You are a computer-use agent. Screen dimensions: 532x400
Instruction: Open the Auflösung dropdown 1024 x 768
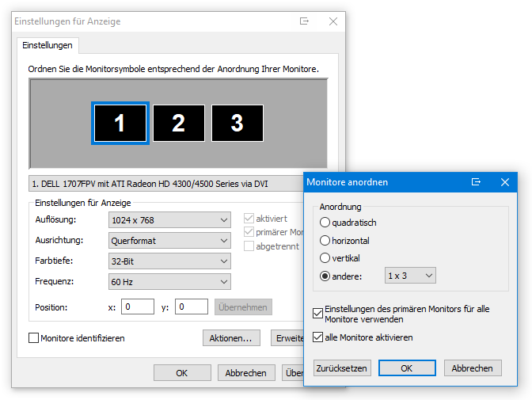169,220
